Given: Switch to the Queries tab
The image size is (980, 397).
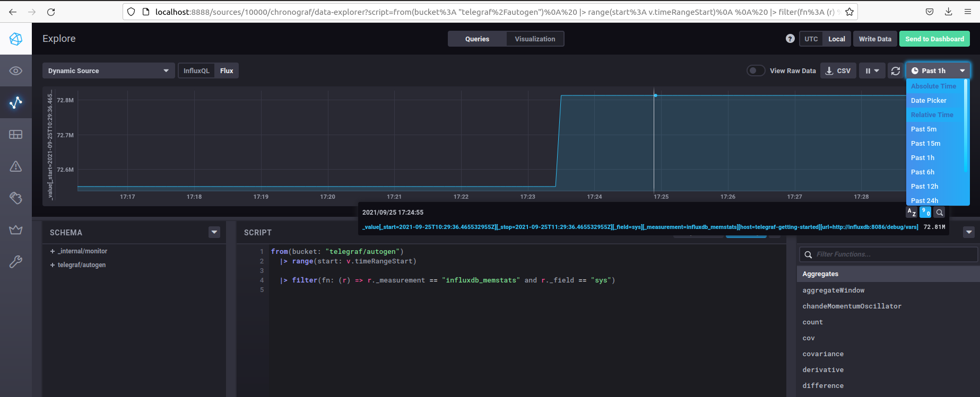Looking at the screenshot, I should [x=477, y=39].
